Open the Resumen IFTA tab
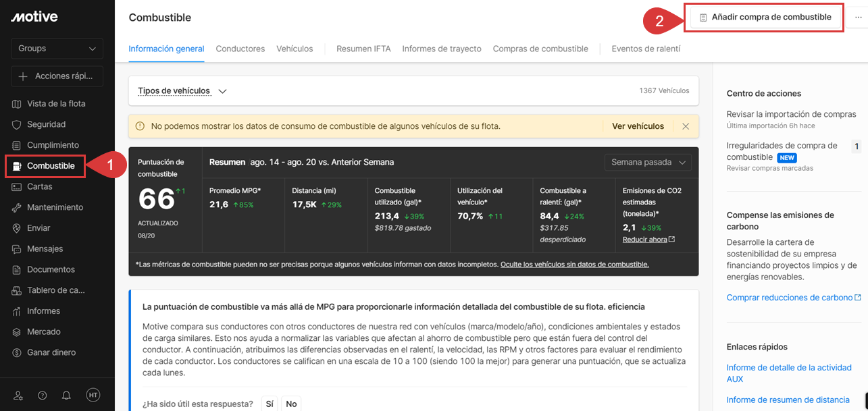 pos(363,49)
